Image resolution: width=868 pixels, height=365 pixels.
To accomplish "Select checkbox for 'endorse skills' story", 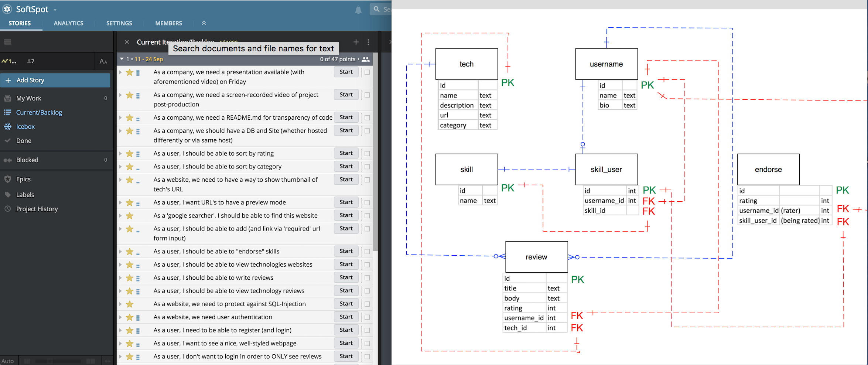I will coord(367,252).
